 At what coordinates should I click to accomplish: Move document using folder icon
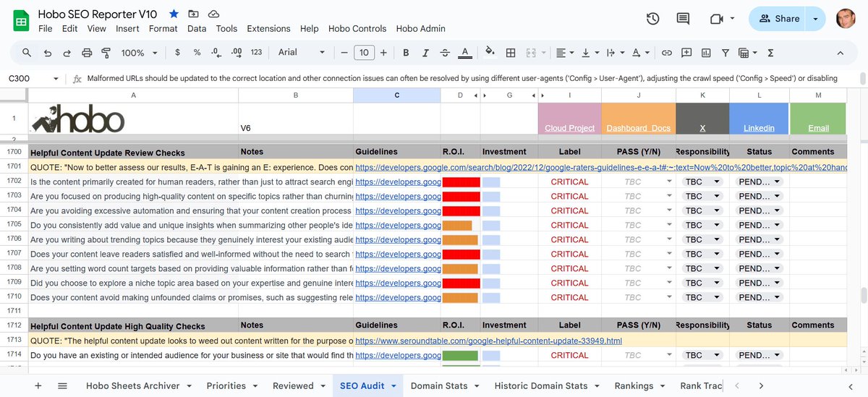[x=193, y=14]
